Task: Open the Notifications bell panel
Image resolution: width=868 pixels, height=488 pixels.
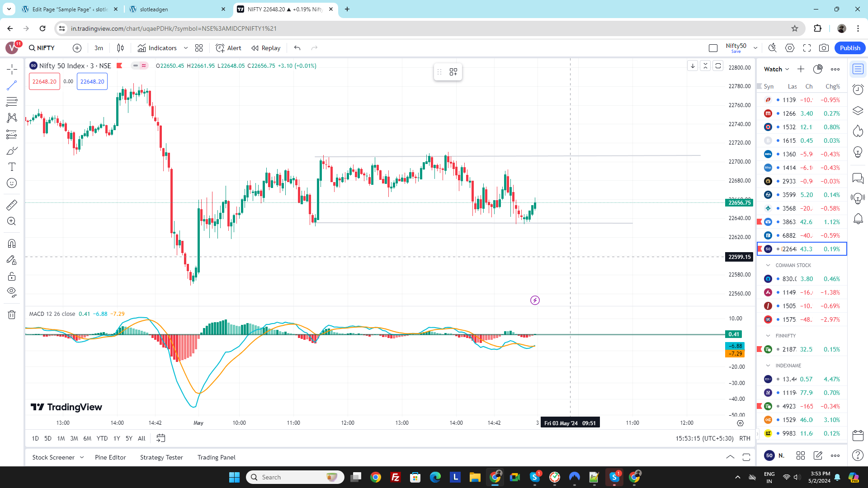Action: [858, 219]
